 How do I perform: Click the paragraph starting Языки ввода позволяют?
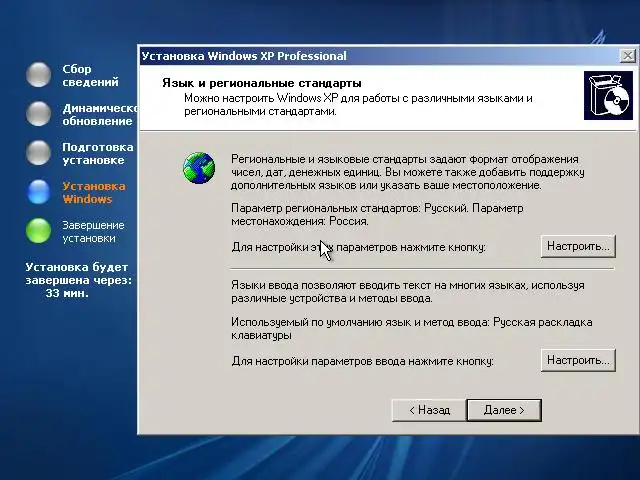[408, 291]
